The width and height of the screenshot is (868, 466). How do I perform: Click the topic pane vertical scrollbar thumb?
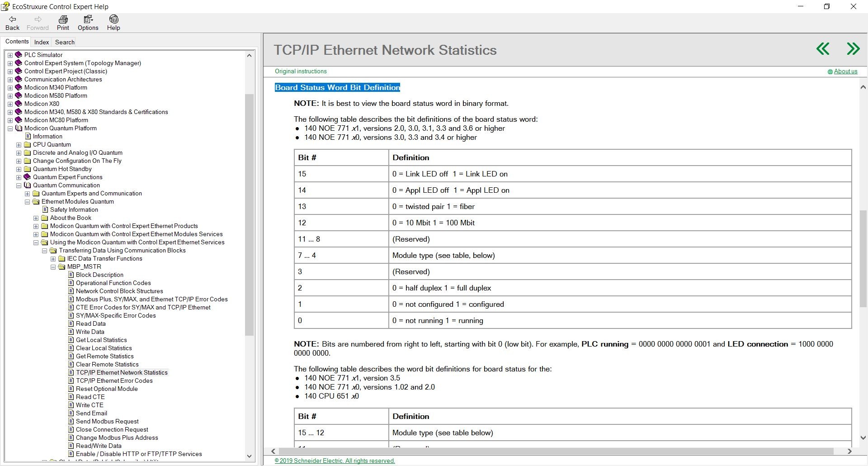tap(863, 259)
